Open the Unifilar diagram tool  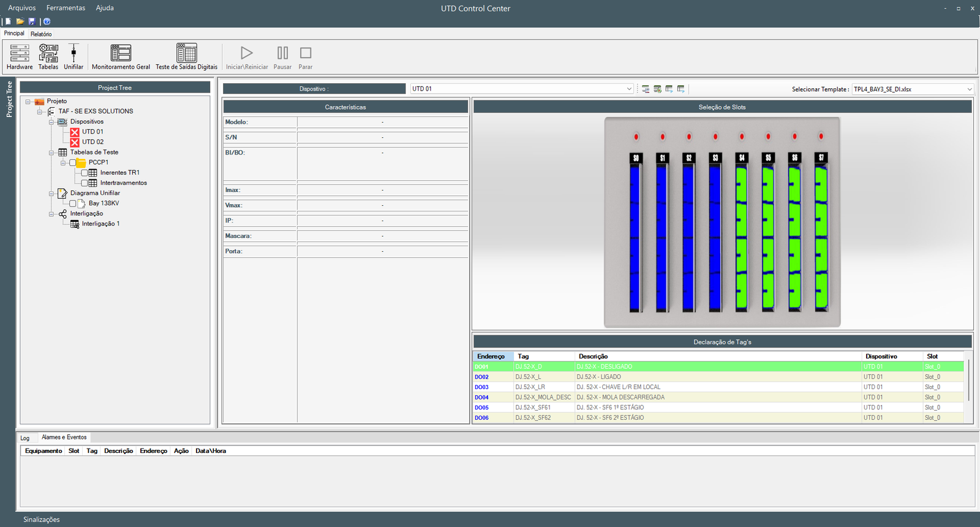[x=73, y=57]
